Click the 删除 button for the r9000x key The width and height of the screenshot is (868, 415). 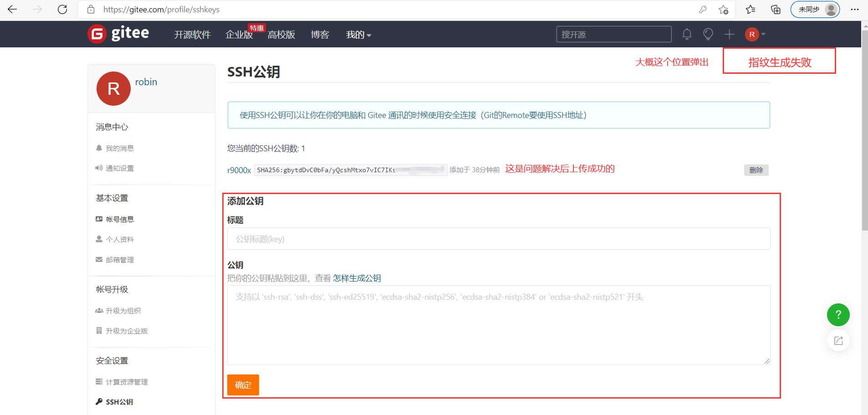pyautogui.click(x=756, y=169)
